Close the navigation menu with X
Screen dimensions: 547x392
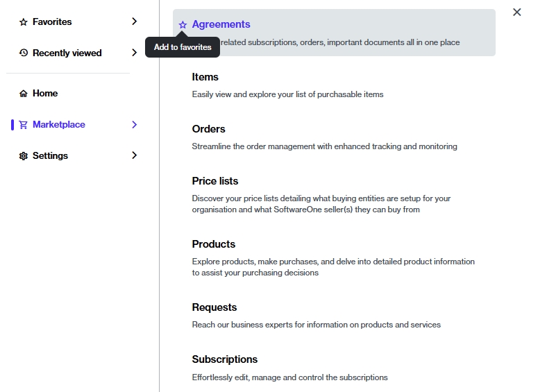[516, 12]
